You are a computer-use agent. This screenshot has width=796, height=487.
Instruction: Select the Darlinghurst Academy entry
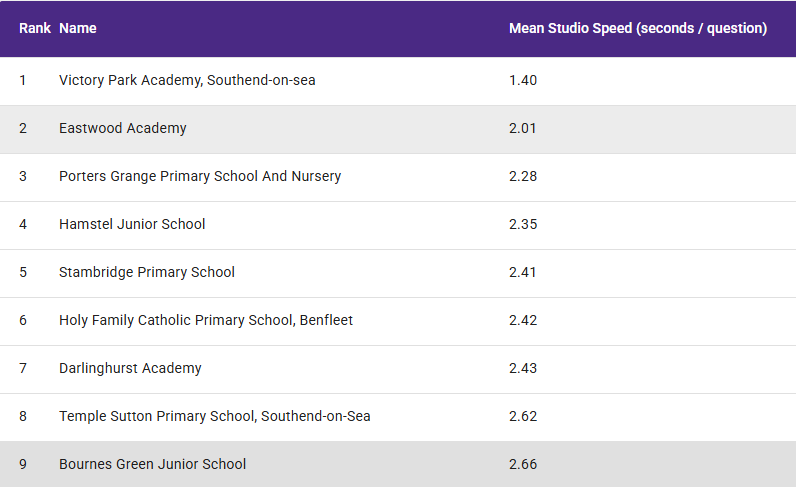[x=398, y=369]
